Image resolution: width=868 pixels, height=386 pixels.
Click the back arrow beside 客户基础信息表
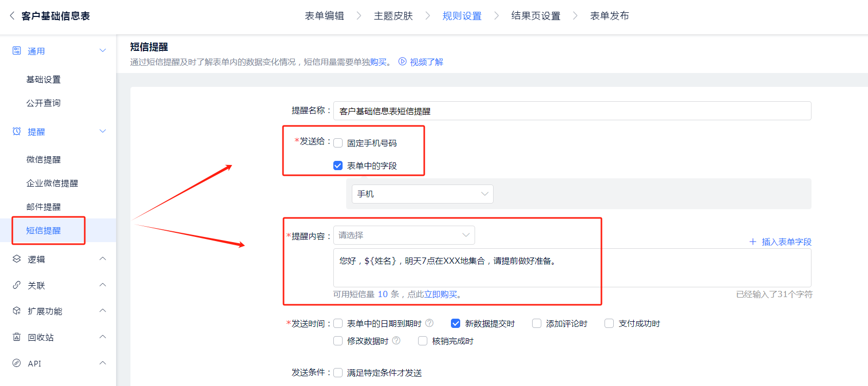pos(12,16)
